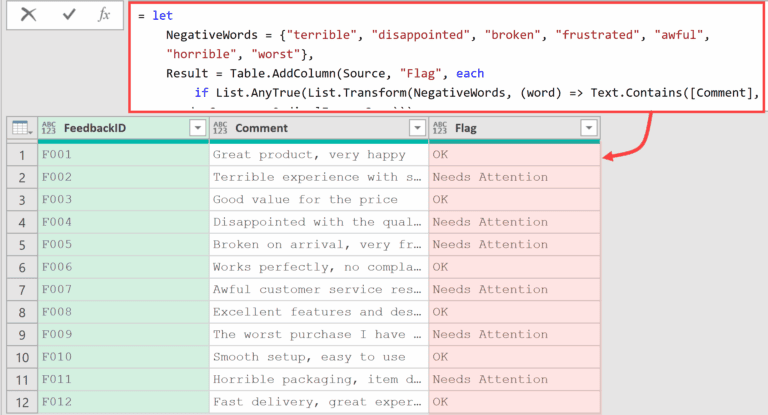The height and width of the screenshot is (415, 768).
Task: Open the Comment column filter dropdown
Action: (x=417, y=128)
